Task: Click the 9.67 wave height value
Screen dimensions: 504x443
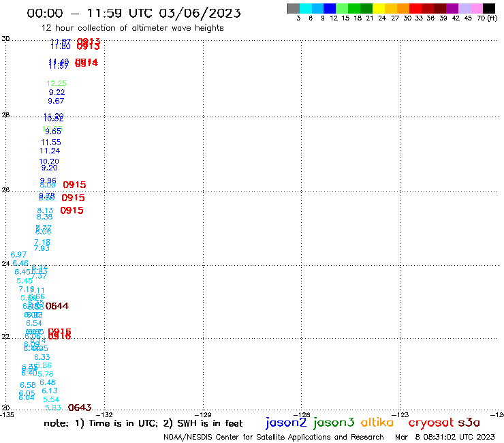Action: tap(56, 101)
